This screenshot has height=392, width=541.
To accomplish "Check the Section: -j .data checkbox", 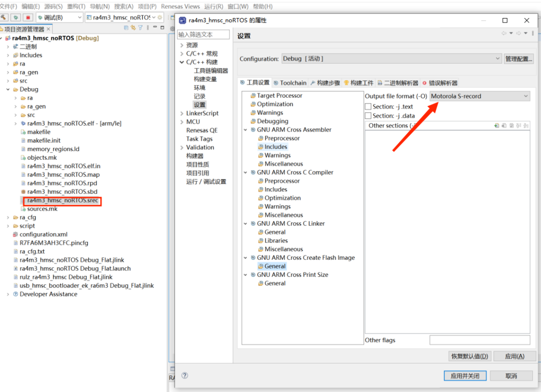I will pos(368,116).
